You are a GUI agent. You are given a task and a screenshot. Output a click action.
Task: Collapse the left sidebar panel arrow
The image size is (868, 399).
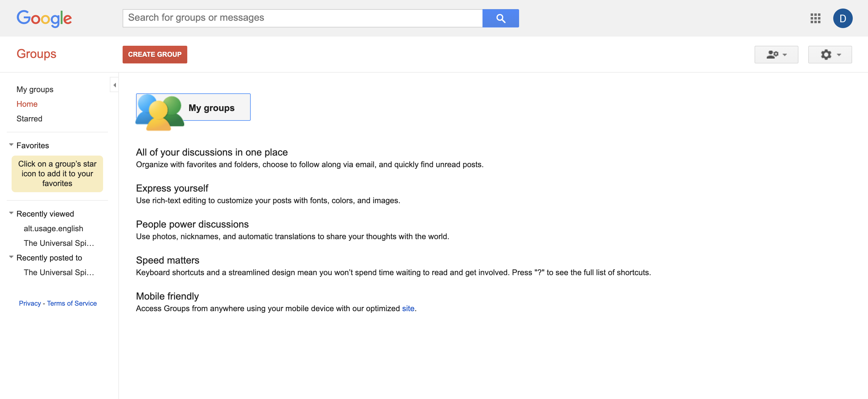(x=115, y=85)
